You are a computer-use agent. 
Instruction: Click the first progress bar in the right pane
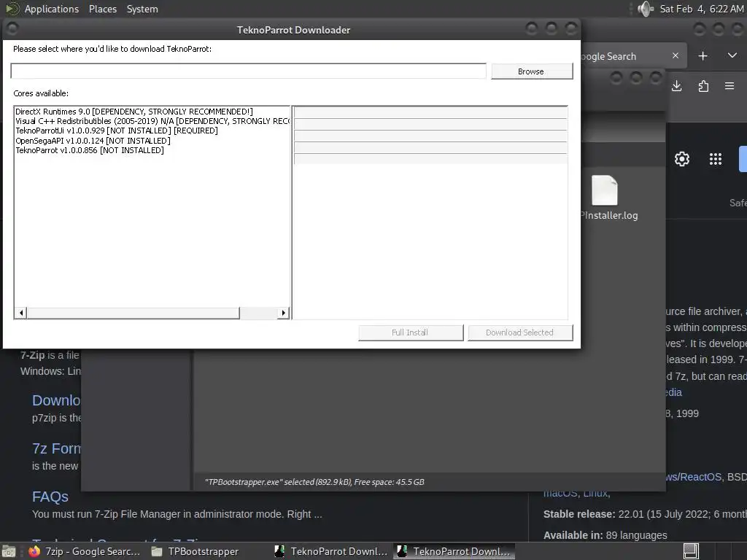pos(430,112)
